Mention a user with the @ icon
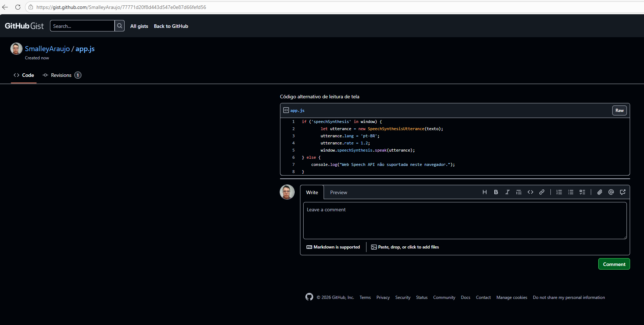644x325 pixels. [x=611, y=192]
